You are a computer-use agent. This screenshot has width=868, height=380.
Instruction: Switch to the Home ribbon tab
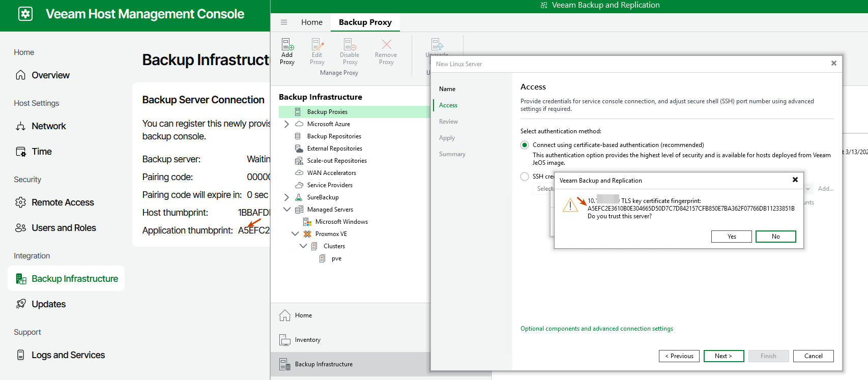click(312, 22)
